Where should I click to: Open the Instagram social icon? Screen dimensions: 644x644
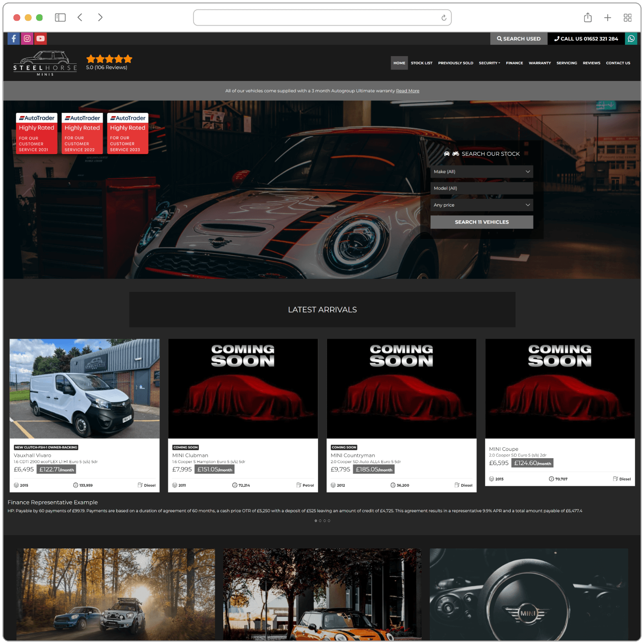(27, 39)
